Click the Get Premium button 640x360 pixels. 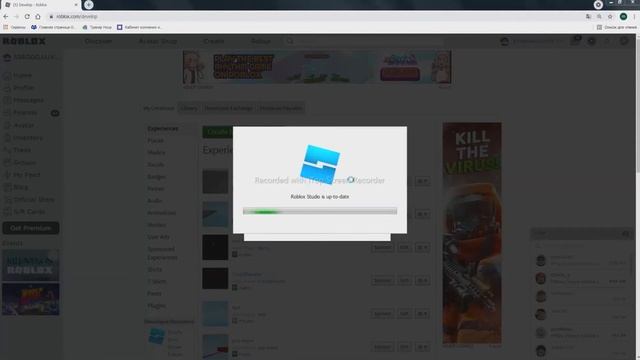tap(31, 228)
